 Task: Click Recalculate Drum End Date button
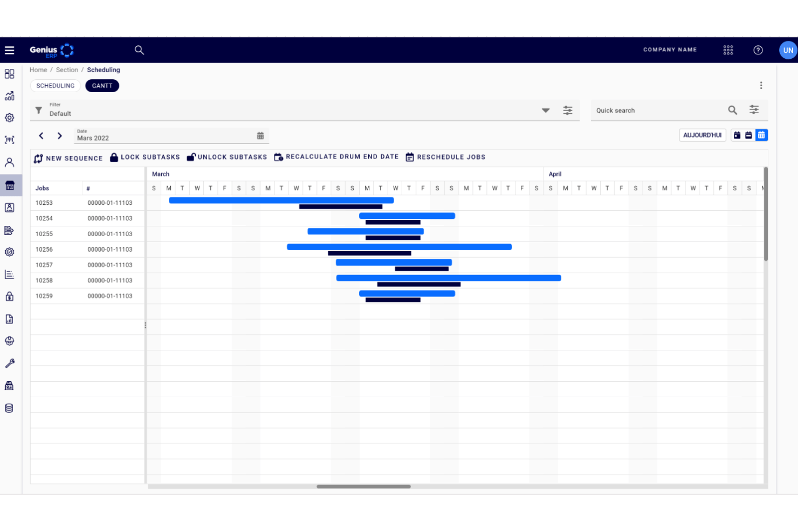[x=336, y=157]
